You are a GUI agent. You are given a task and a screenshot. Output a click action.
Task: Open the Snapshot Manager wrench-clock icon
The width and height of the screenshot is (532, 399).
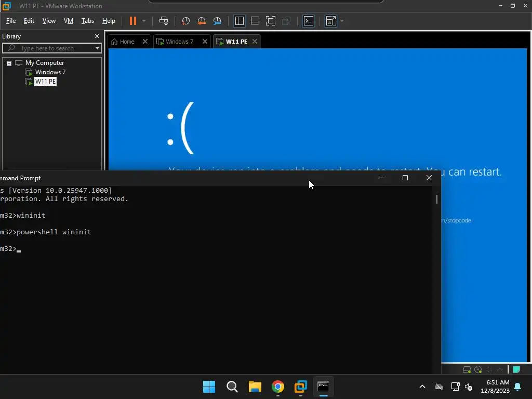(217, 21)
